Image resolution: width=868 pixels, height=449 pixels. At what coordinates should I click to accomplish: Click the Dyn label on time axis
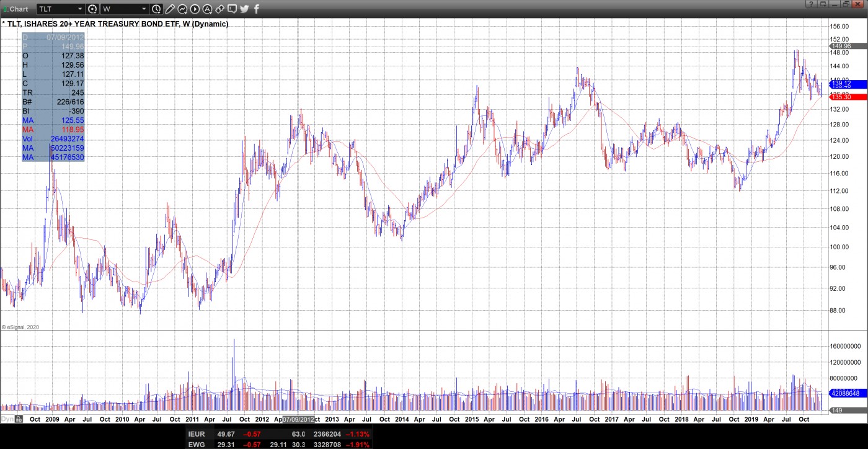coord(7,419)
